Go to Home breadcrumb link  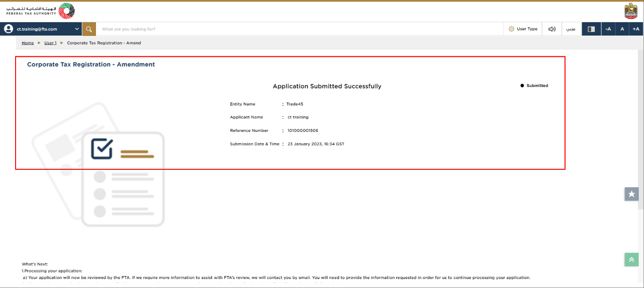[28, 43]
